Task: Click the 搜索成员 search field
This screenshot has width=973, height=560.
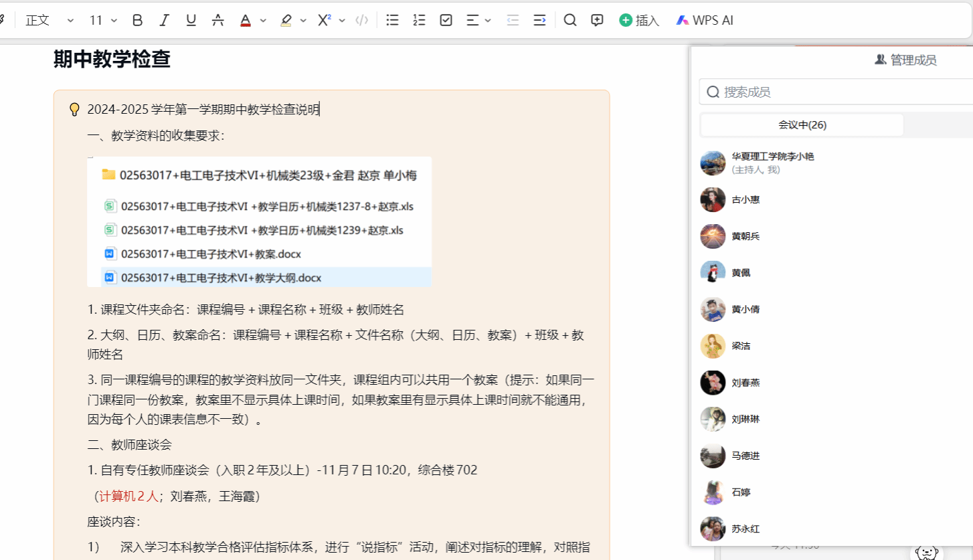Action: coord(836,92)
